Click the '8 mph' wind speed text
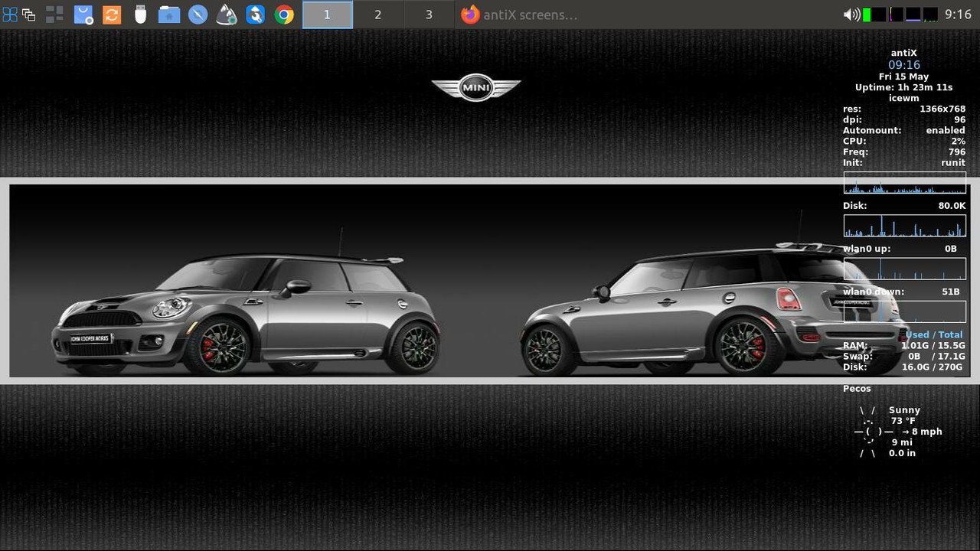980x551 pixels. [x=927, y=432]
